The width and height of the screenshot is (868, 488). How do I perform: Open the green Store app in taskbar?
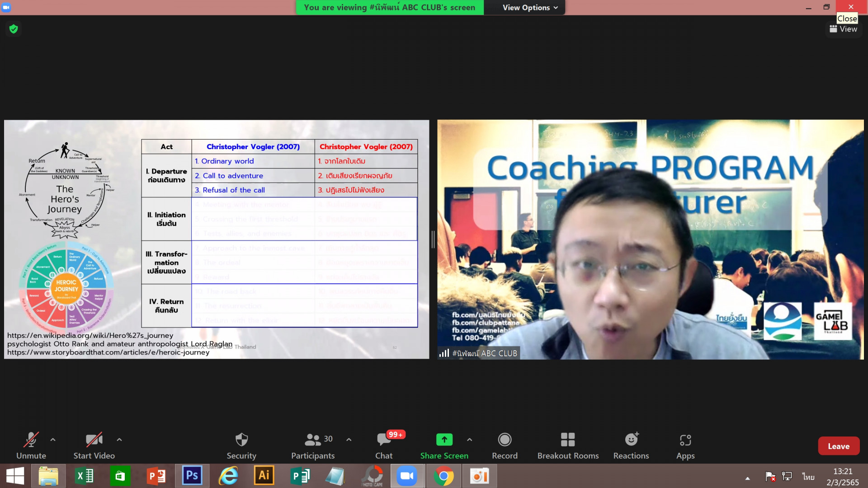point(120,476)
